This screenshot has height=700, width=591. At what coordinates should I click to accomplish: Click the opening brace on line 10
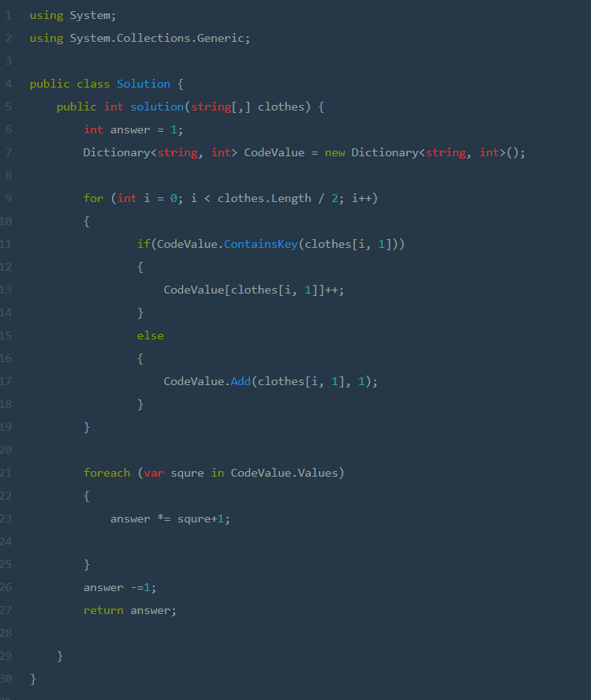click(87, 222)
